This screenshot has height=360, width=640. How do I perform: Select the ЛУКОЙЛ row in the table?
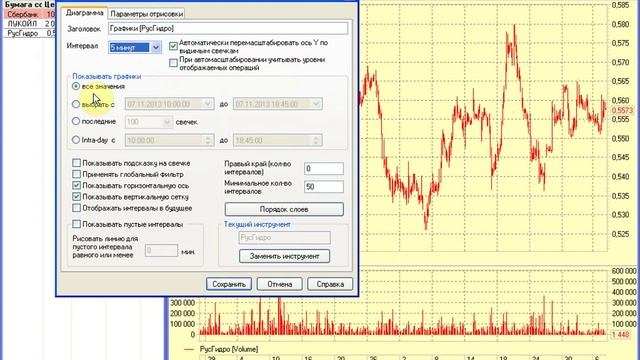29,24
